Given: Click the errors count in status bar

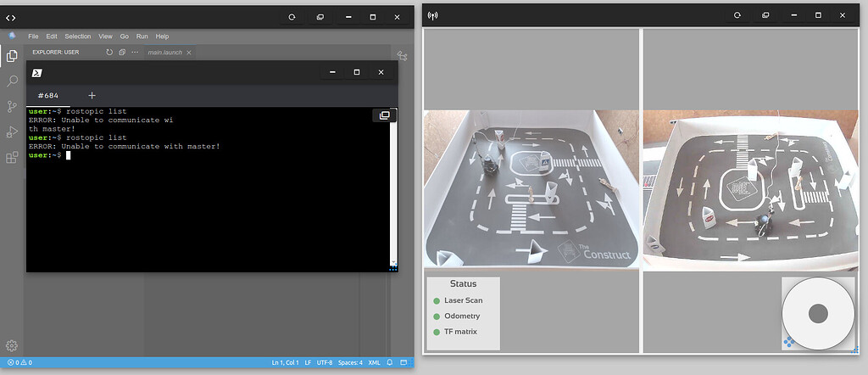Looking at the screenshot, I should 14,363.
